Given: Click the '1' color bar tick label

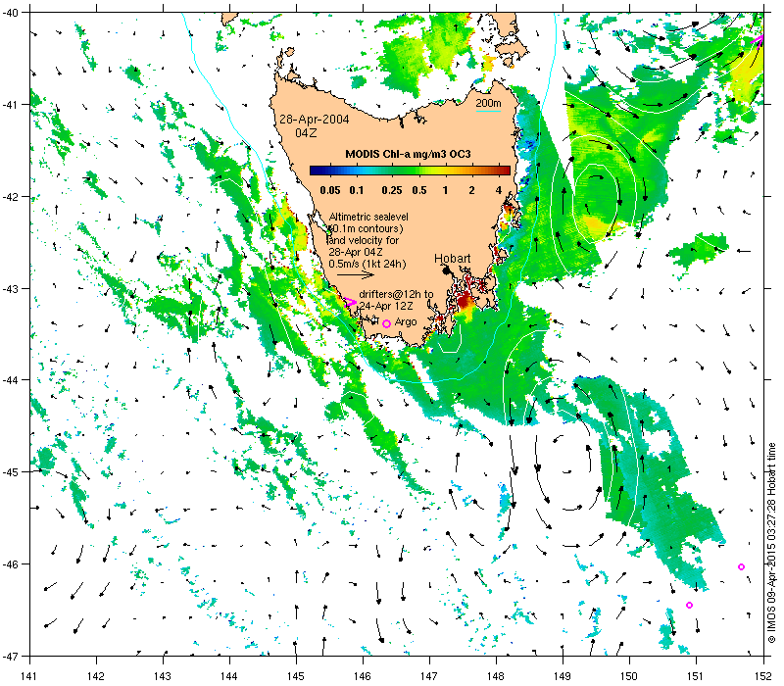Looking at the screenshot, I should 445,190.
